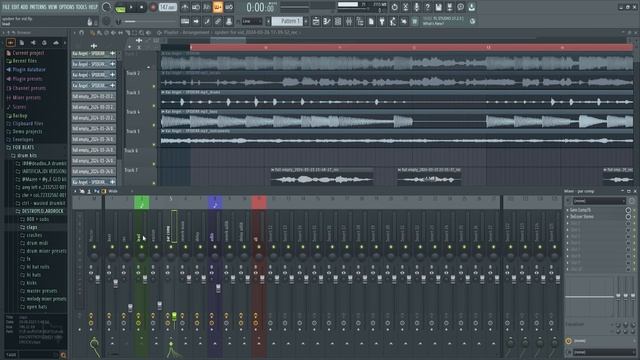Stop playback with the stop button
The width and height of the screenshot is (640, 360).
142,7
